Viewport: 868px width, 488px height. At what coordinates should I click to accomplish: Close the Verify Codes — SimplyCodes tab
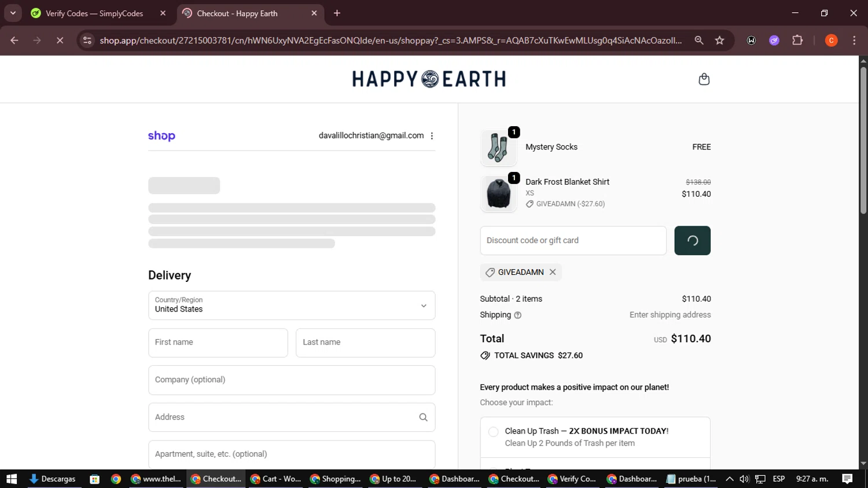click(163, 13)
